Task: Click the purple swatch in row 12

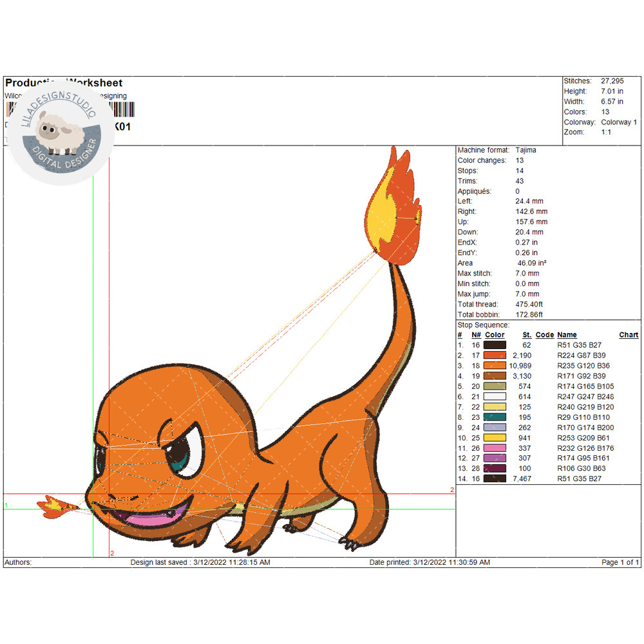Action: 495,459
